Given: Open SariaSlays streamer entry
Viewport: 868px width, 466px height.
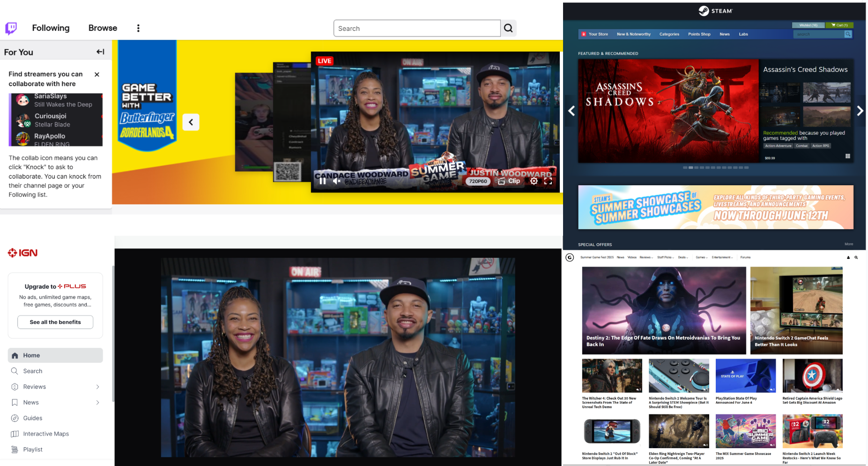Looking at the screenshot, I should pyautogui.click(x=56, y=100).
